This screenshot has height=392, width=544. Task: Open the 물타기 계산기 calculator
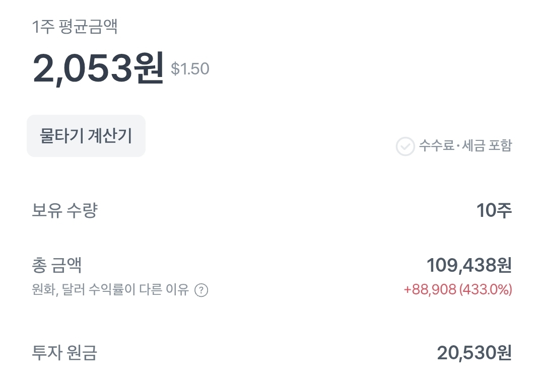pyautogui.click(x=86, y=136)
